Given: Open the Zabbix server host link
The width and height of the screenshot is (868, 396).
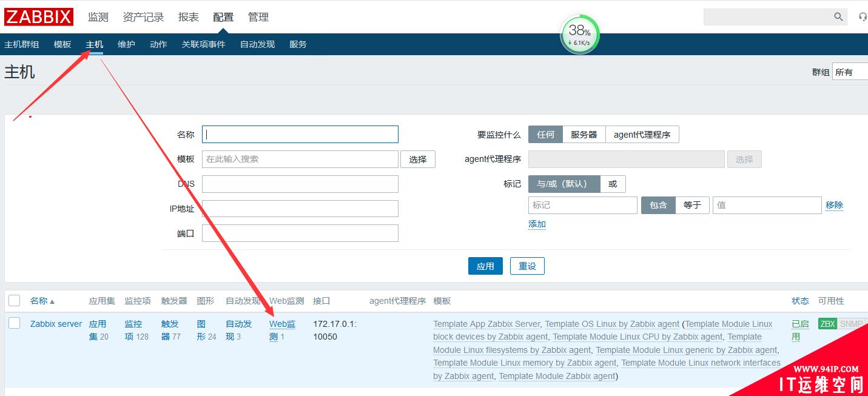Looking at the screenshot, I should 56,324.
